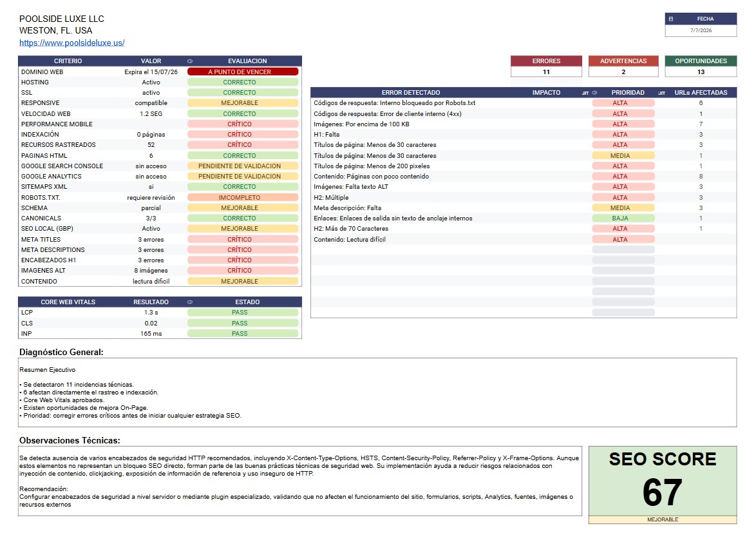Select the error Imágenes: Falta texto ALT
Image resolution: width=756 pixels, height=533 pixels.
tap(351, 187)
